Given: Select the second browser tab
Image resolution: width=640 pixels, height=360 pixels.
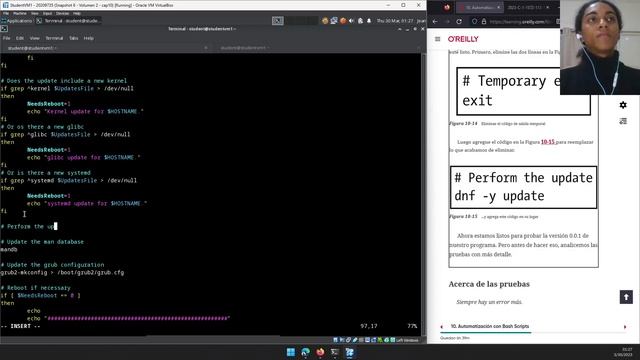Looking at the screenshot, I should pyautogui.click(x=529, y=7).
